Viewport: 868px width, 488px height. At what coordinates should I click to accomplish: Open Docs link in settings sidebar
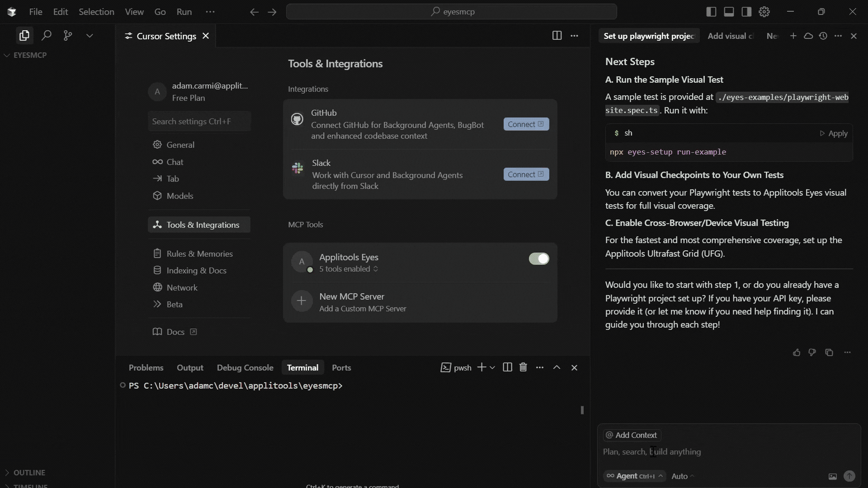point(175,332)
